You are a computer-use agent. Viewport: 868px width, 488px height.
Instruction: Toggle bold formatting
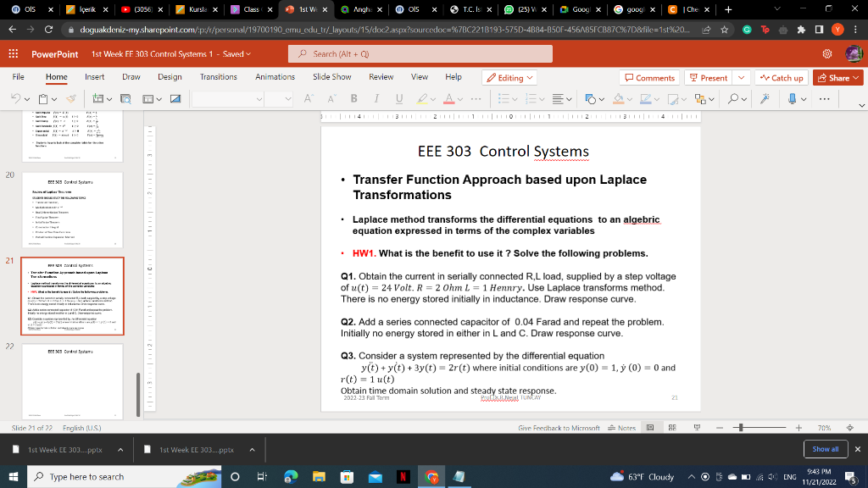click(354, 99)
